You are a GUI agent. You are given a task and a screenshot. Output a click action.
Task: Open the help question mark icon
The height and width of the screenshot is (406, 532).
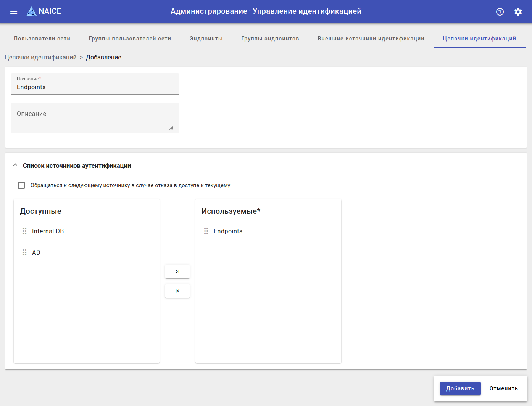click(x=500, y=12)
